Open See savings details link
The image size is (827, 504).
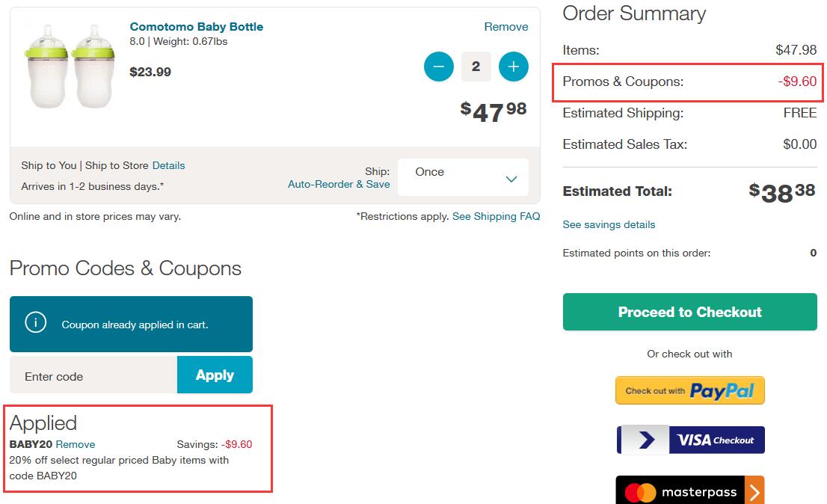609,224
